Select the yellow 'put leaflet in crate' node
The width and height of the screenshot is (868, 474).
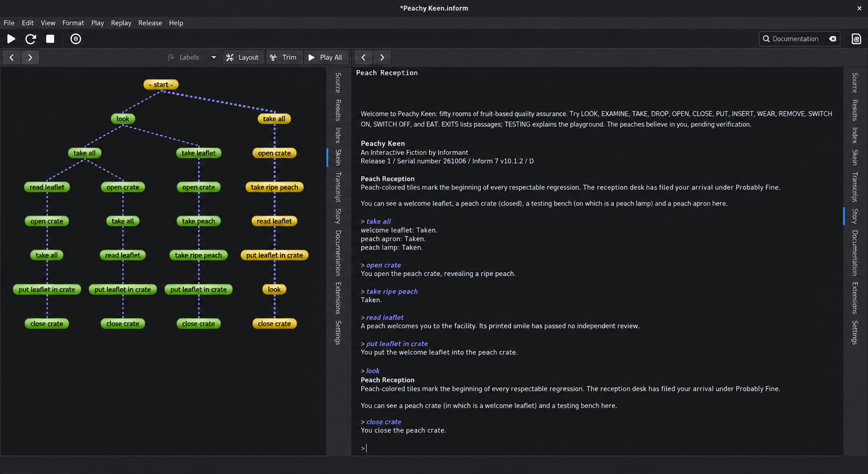click(274, 255)
